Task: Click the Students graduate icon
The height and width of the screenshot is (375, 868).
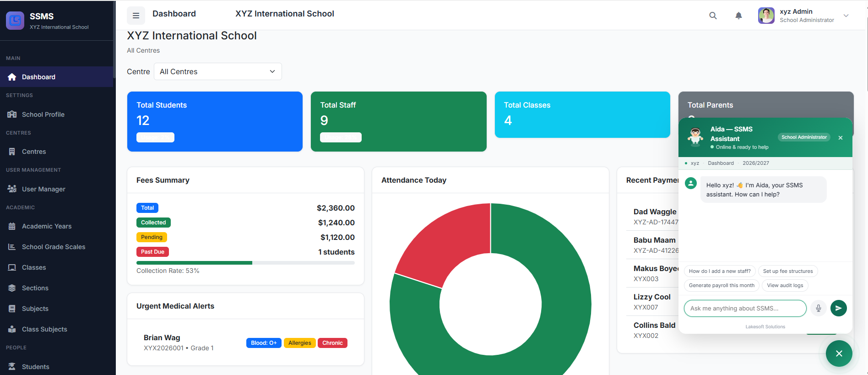Action: 12,366
